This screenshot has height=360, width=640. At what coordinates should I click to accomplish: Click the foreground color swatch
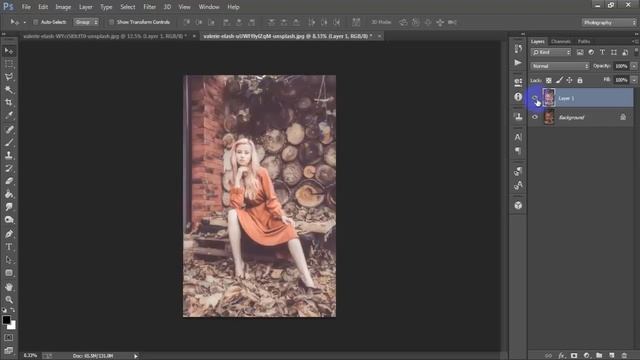click(6, 320)
